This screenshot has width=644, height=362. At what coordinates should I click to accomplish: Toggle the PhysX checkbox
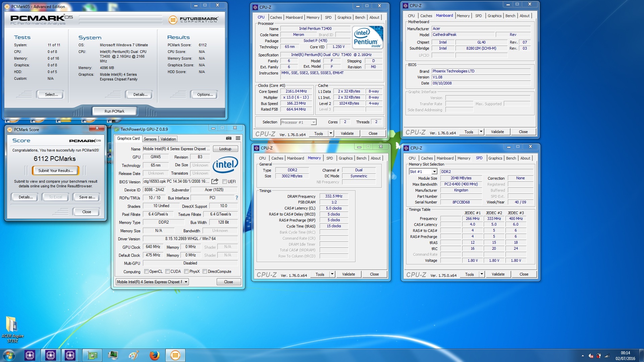click(186, 271)
